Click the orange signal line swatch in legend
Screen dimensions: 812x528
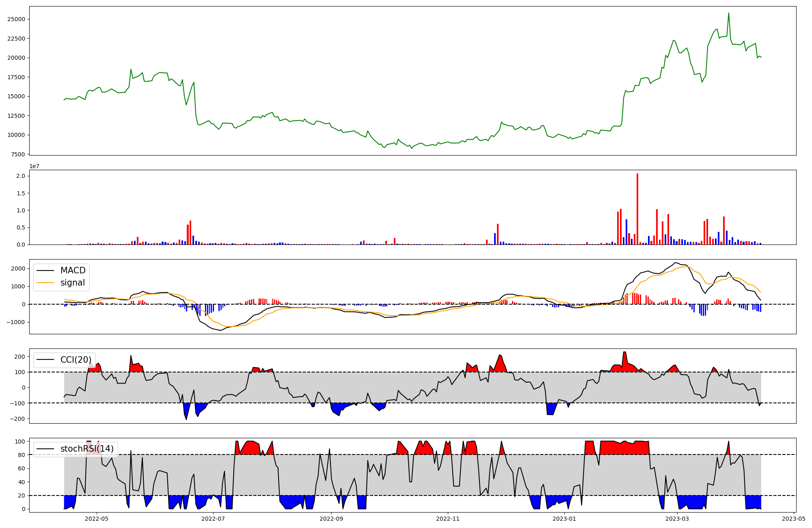[45, 283]
